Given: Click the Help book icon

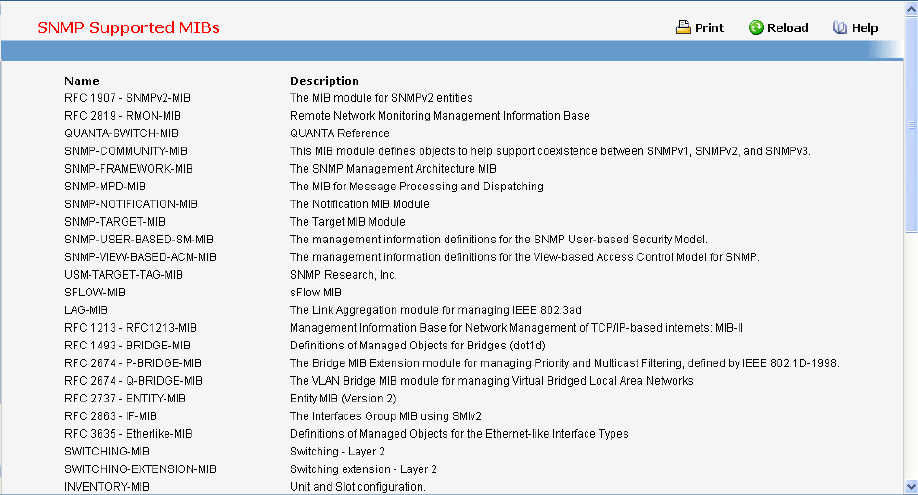Looking at the screenshot, I should 840,28.
